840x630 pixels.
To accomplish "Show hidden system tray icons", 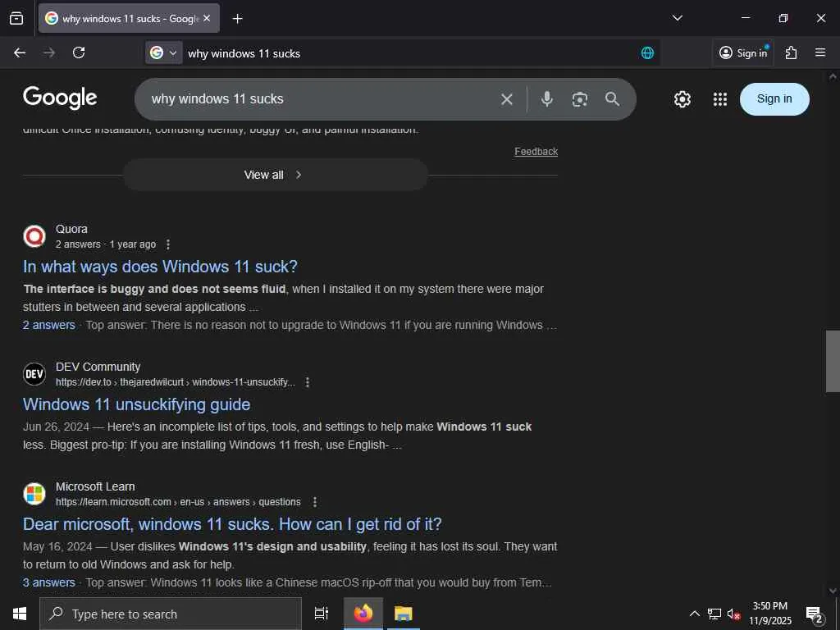I will [x=694, y=614].
